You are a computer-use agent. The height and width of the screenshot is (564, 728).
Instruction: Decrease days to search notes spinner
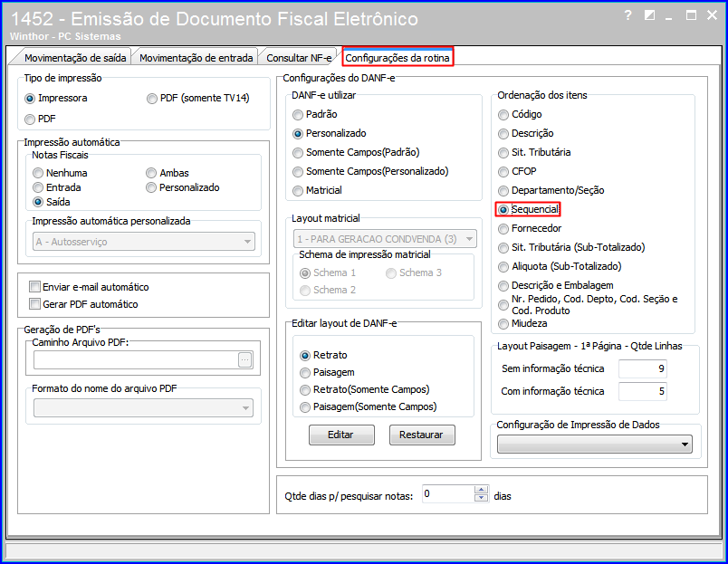click(x=482, y=498)
